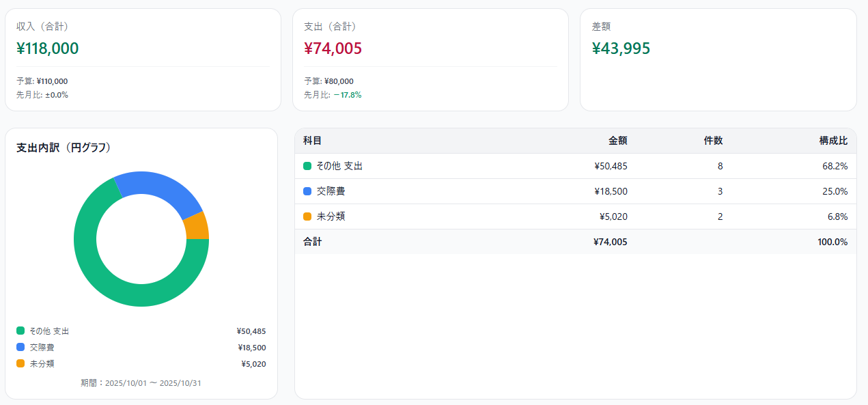Click orange swatch in chart legend
The width and height of the screenshot is (868, 405).
[20, 363]
